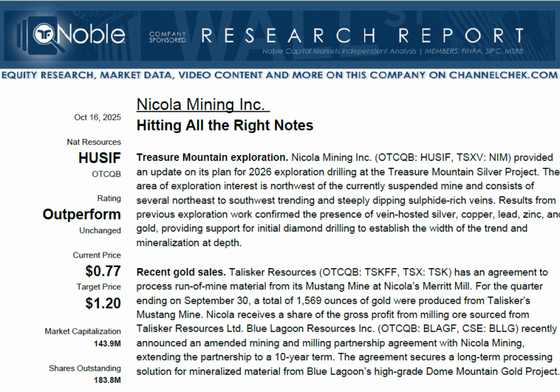
Task: Select the 183.8M shares outstanding value
Action: [107, 380]
